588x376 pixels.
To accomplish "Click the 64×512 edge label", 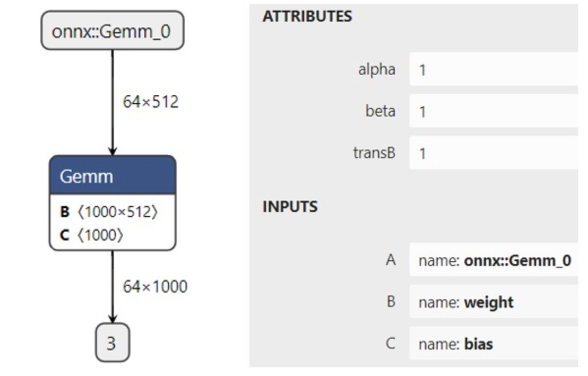I will (150, 102).
